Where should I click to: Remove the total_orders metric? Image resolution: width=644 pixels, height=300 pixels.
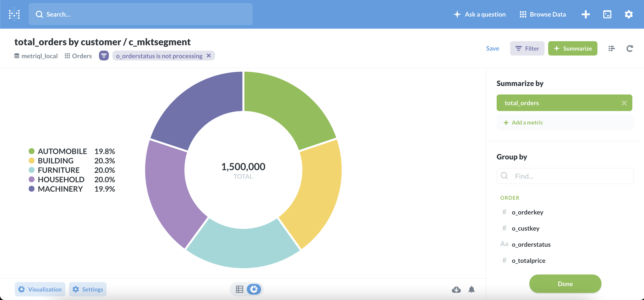coord(624,103)
